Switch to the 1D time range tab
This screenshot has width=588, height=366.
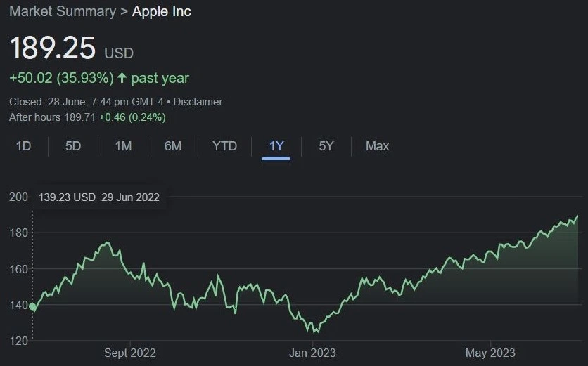click(x=23, y=146)
